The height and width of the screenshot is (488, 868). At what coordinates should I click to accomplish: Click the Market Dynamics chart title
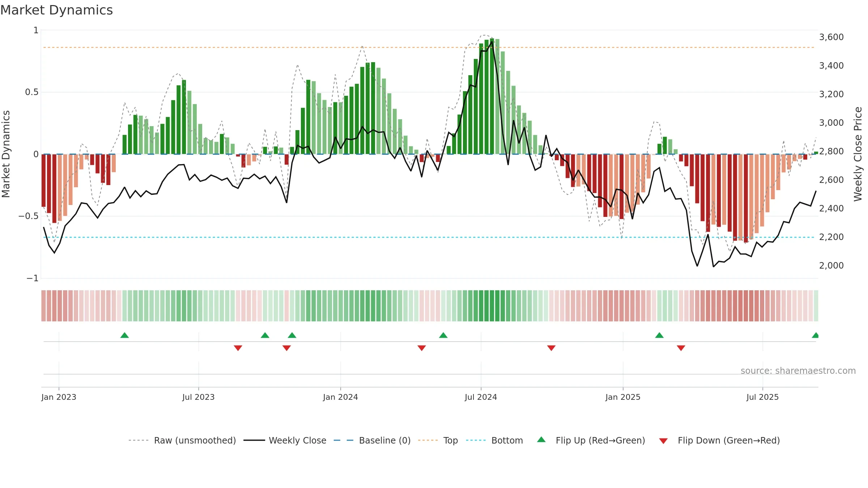56,10
